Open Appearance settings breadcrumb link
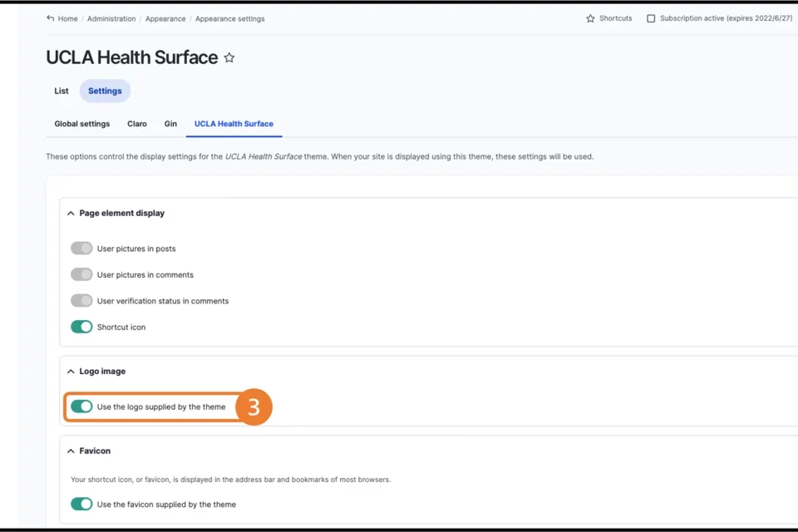The width and height of the screenshot is (798, 532). [x=230, y=19]
